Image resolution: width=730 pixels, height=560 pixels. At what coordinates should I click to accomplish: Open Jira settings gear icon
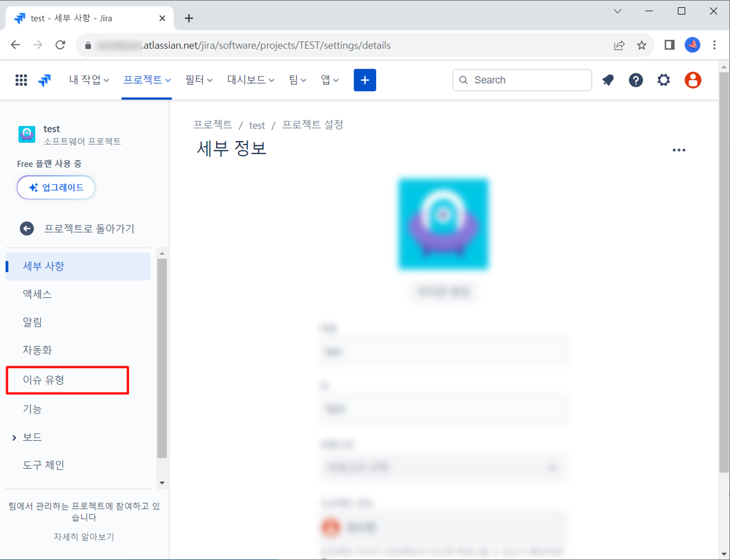click(663, 80)
